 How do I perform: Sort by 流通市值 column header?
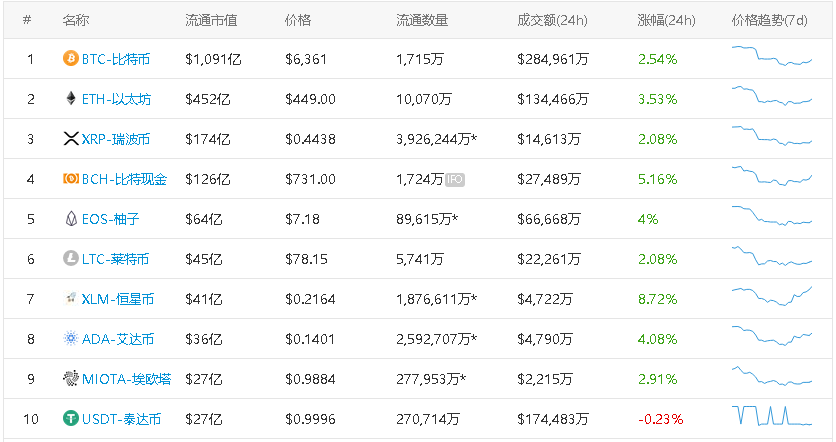click(211, 20)
